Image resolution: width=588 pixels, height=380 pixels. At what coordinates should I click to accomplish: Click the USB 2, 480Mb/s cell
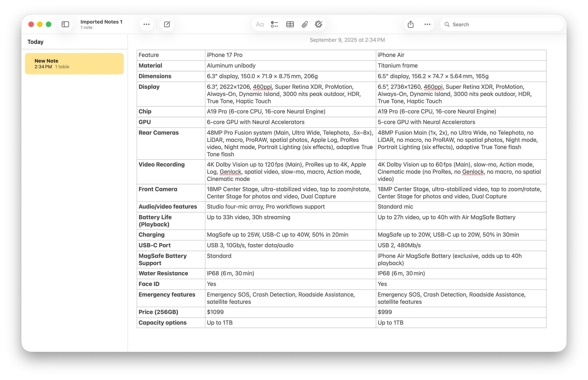click(461, 245)
